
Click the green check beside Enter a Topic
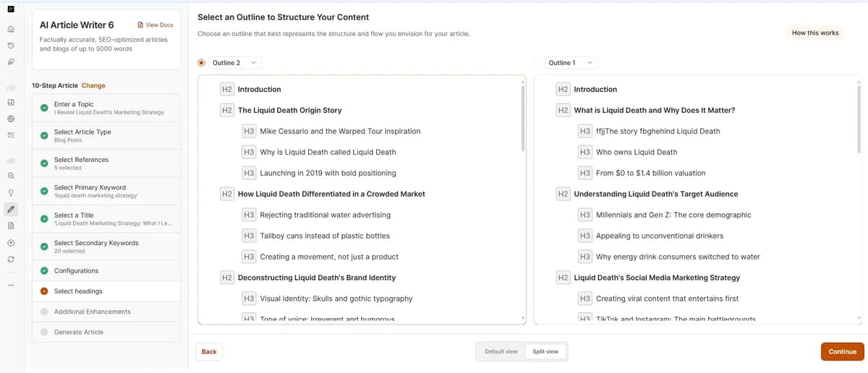coord(44,108)
